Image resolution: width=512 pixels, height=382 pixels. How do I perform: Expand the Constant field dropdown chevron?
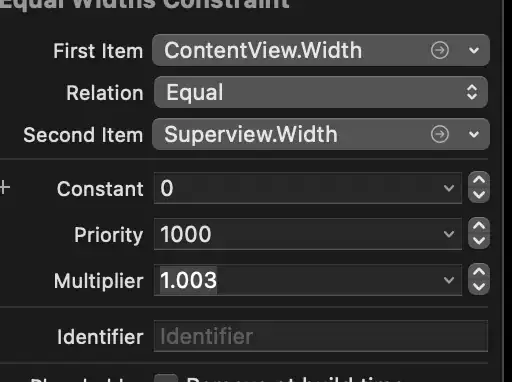click(x=449, y=188)
